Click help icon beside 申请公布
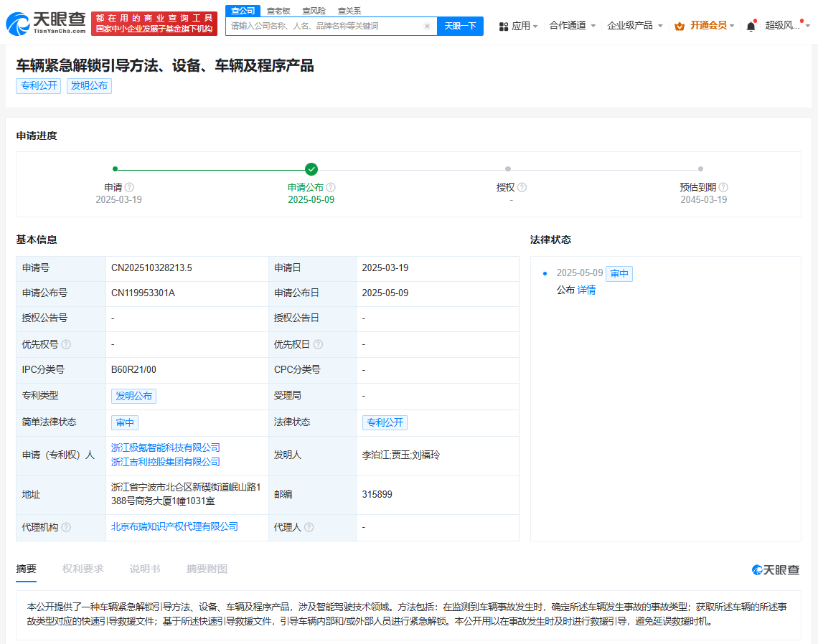 pyautogui.click(x=331, y=187)
